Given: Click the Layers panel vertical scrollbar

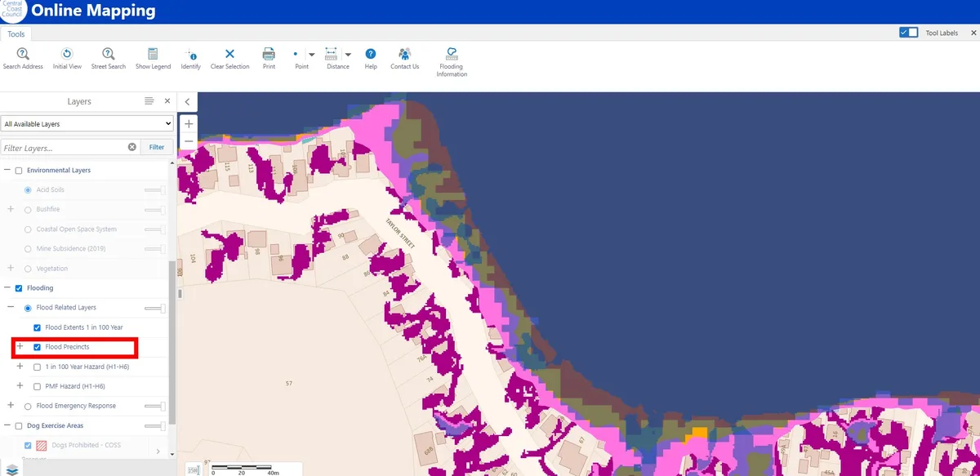Looking at the screenshot, I should pyautogui.click(x=172, y=342).
